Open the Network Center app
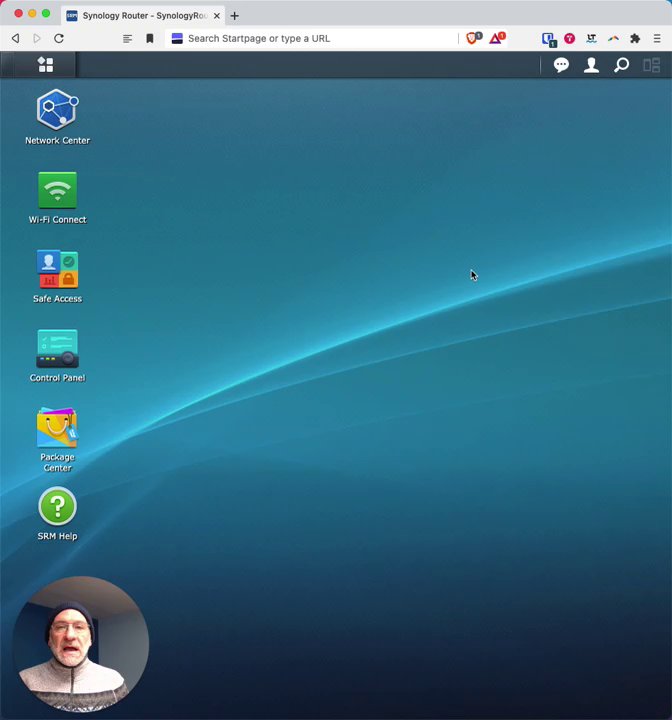 click(x=57, y=117)
